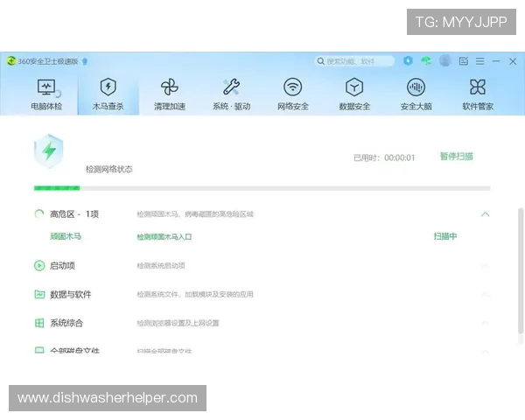Click the 检测网络状态 status text
525x420 pixels.
[x=109, y=169]
